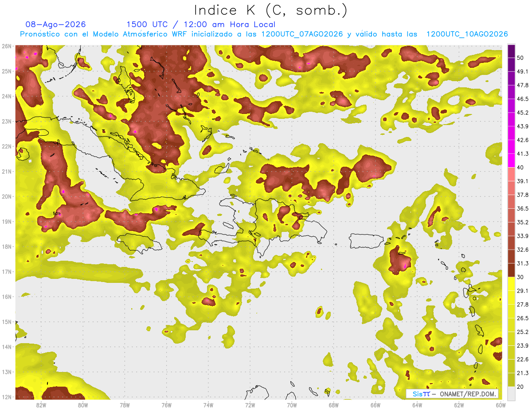The height and width of the screenshot is (411, 532).
Task: Click the colorbar value 35.2
Action: tap(523, 222)
